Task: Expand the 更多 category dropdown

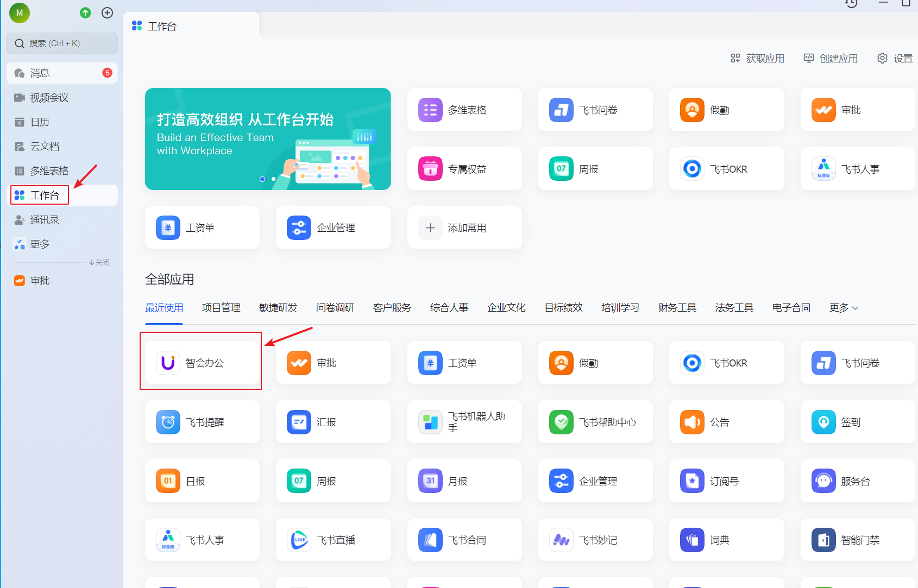Action: [844, 308]
